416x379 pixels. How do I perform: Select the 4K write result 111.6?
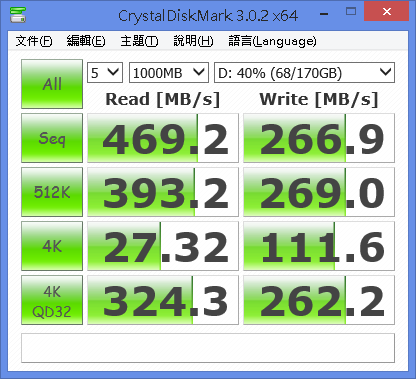(x=319, y=246)
